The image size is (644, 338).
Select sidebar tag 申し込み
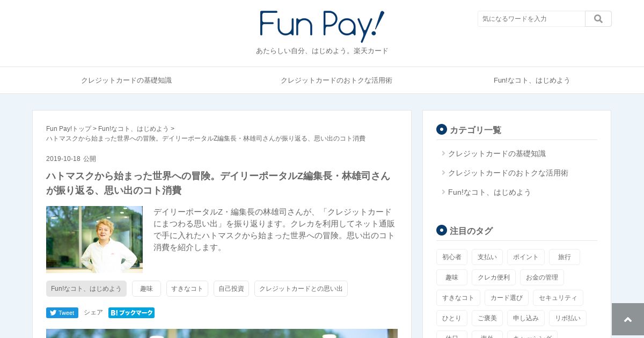coord(526,318)
